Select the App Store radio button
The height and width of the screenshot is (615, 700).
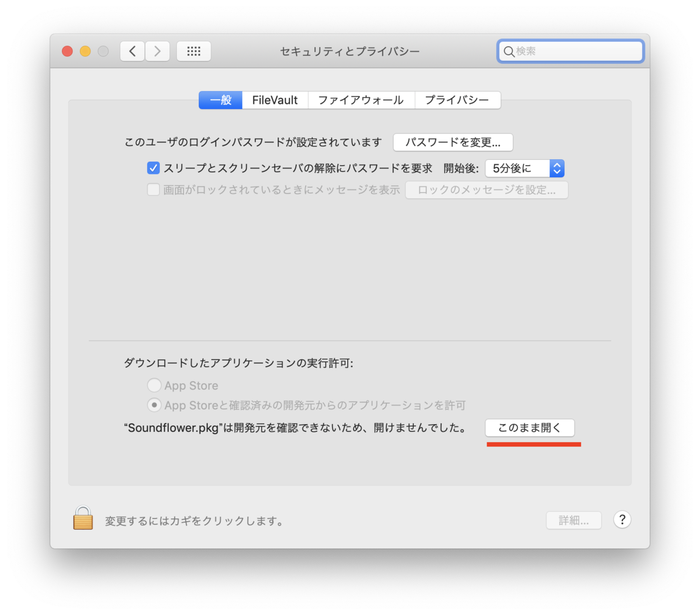(154, 385)
